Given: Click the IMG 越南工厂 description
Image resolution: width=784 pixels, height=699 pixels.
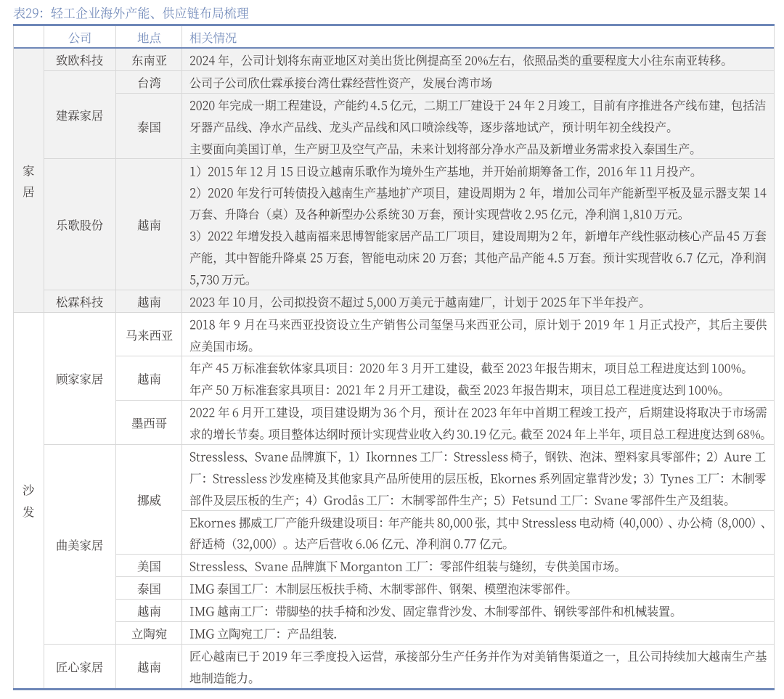Looking at the screenshot, I should [x=433, y=611].
